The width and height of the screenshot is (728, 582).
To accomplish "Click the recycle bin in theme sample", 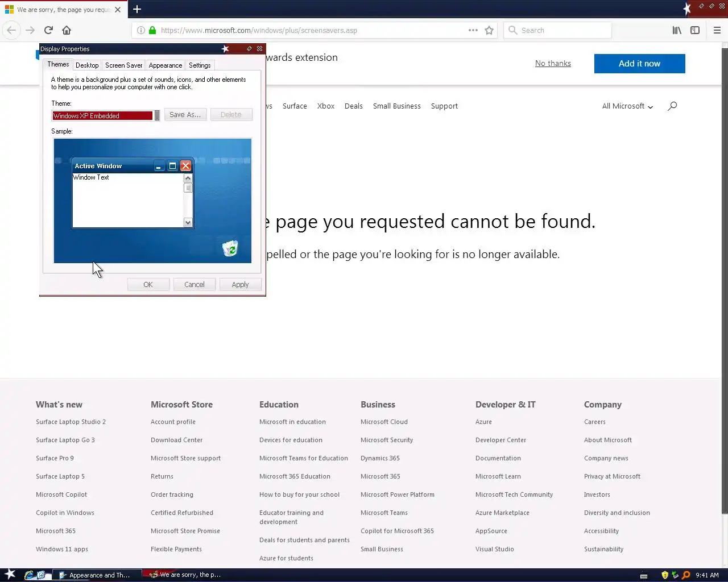I will (x=230, y=248).
